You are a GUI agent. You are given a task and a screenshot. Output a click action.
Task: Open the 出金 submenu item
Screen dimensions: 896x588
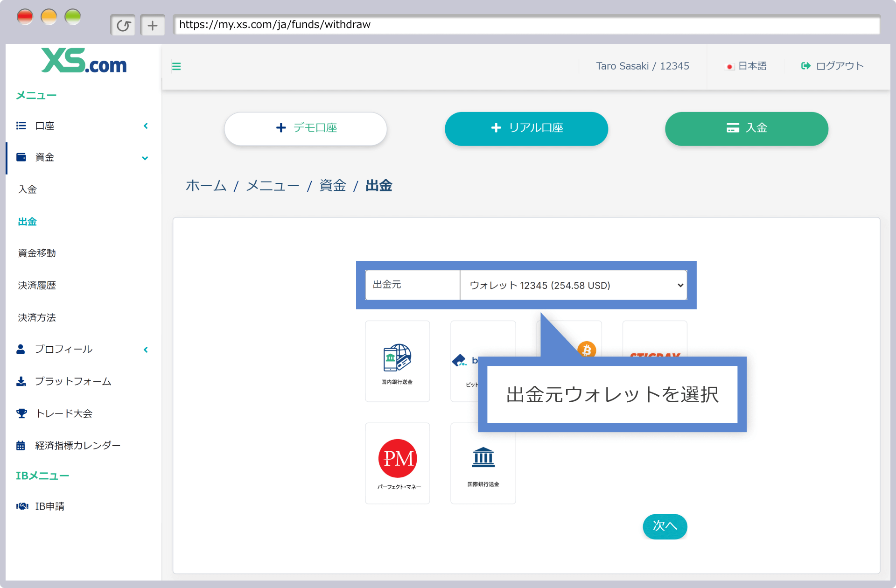28,222
